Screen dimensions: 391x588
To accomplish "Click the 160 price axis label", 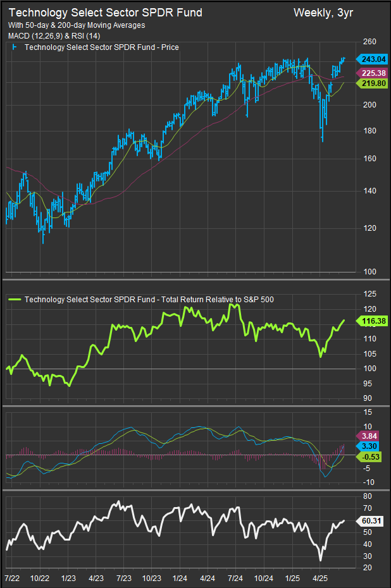I will click(369, 159).
